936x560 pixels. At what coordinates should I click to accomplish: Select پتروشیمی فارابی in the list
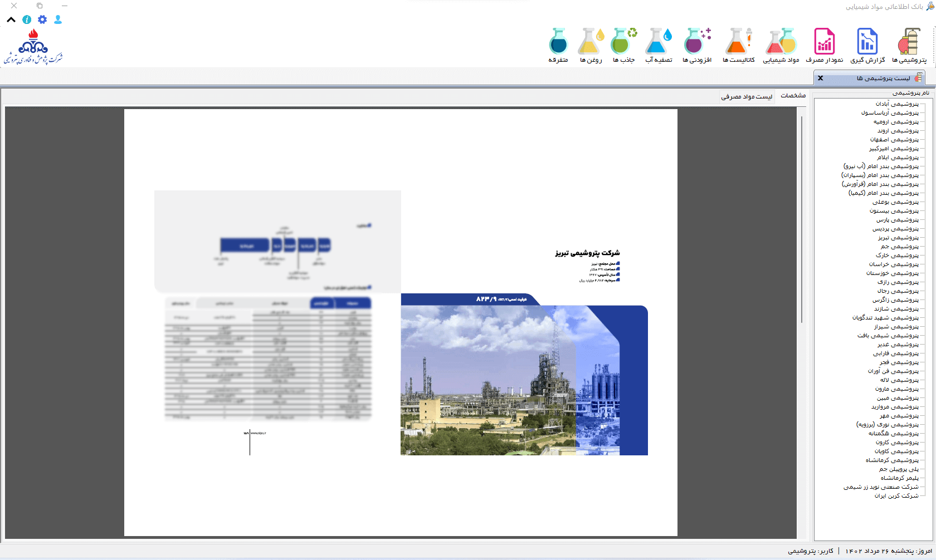click(896, 353)
